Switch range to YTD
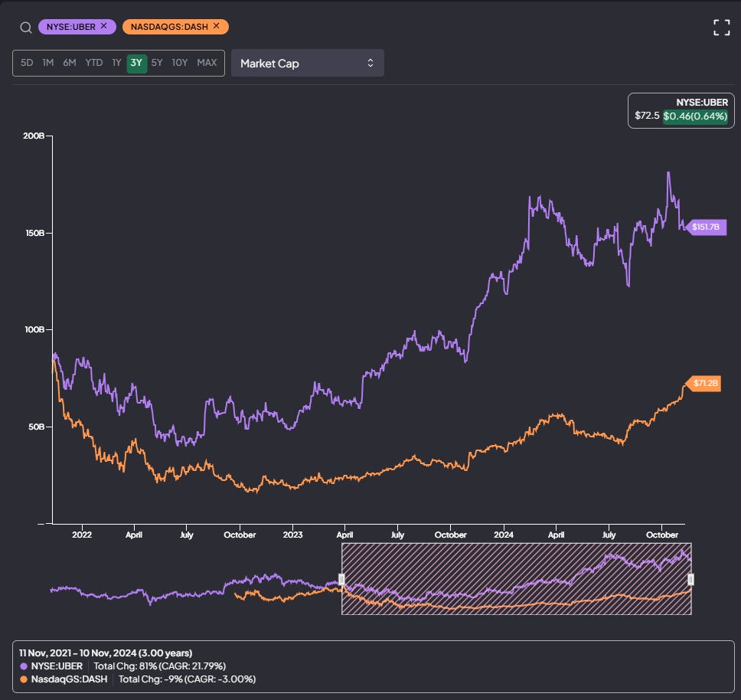The height and width of the screenshot is (700, 741). pos(93,62)
